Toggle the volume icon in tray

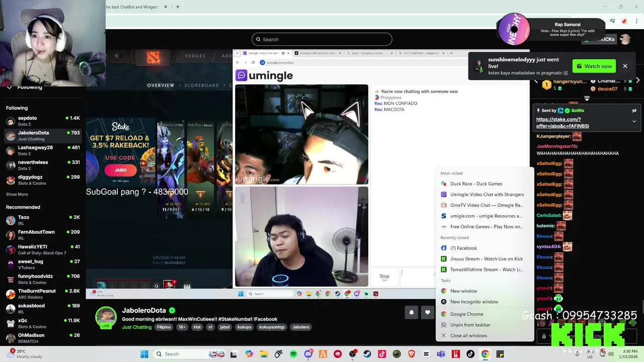[610, 354]
